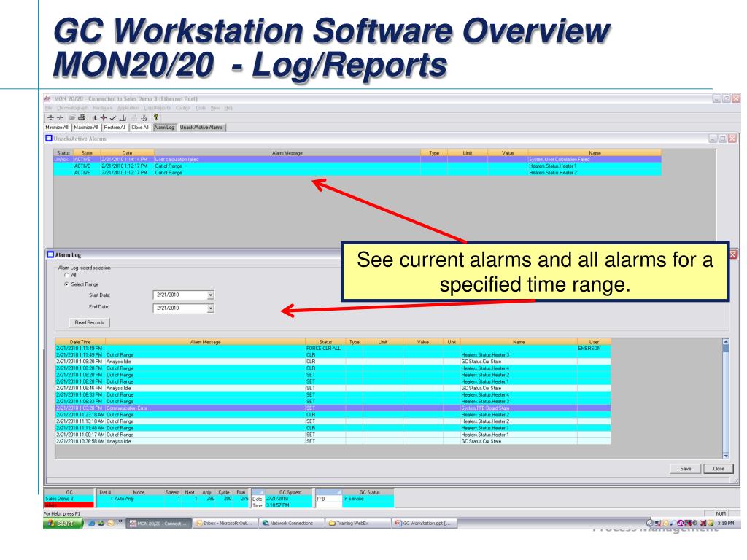Click the State column header in Unack/Active Alarms
The image size is (747, 560).
[x=87, y=153]
